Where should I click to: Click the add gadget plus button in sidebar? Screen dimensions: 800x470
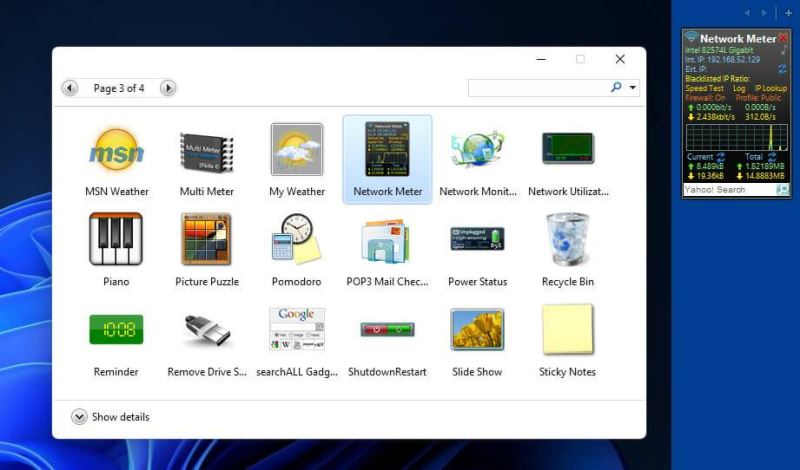(x=788, y=13)
